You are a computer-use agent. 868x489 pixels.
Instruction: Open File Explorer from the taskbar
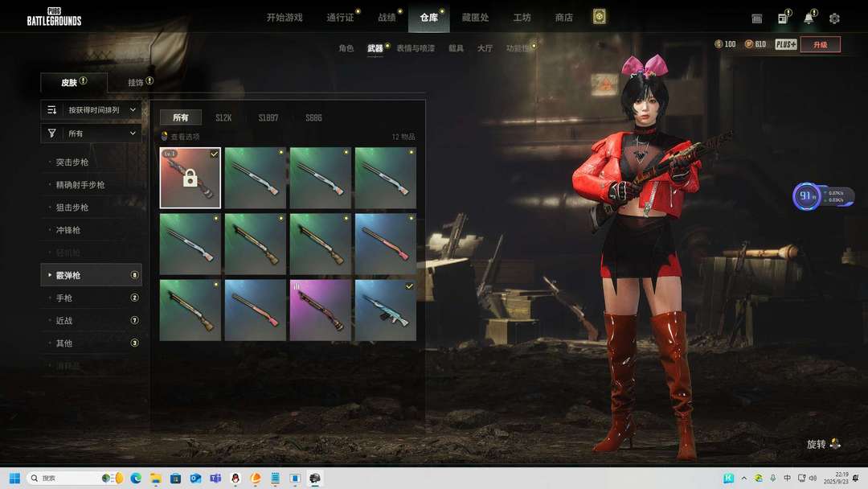pyautogui.click(x=156, y=478)
